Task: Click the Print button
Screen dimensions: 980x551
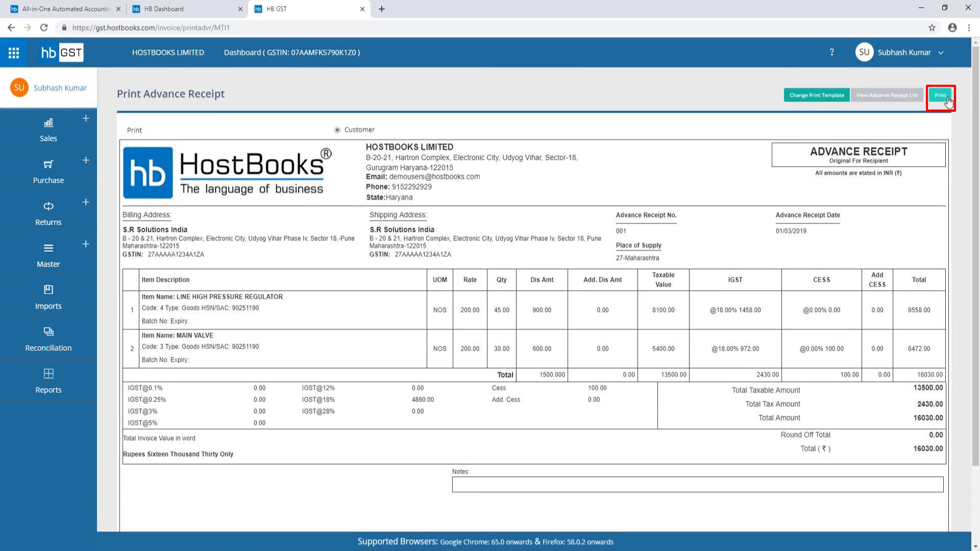Action: click(x=940, y=95)
